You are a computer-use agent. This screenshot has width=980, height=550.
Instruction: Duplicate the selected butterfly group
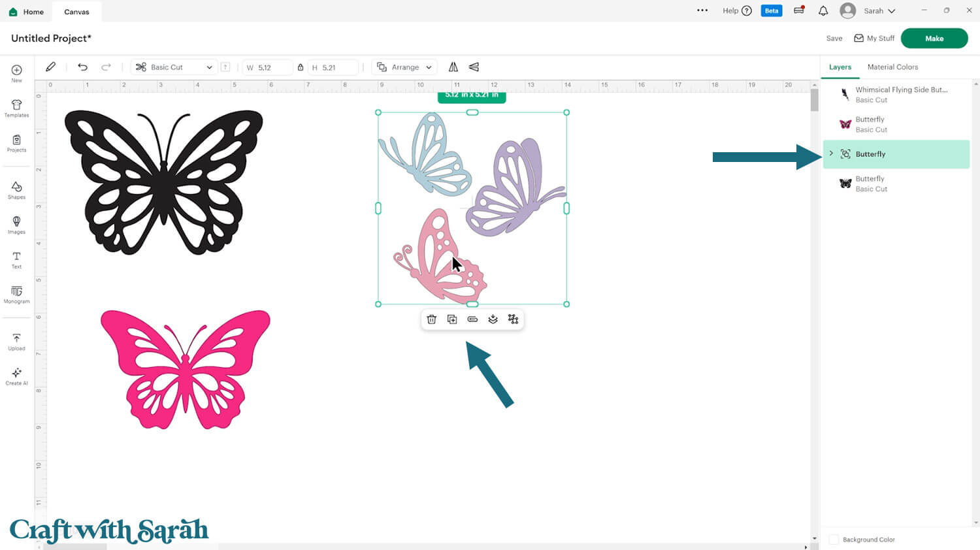coord(452,319)
